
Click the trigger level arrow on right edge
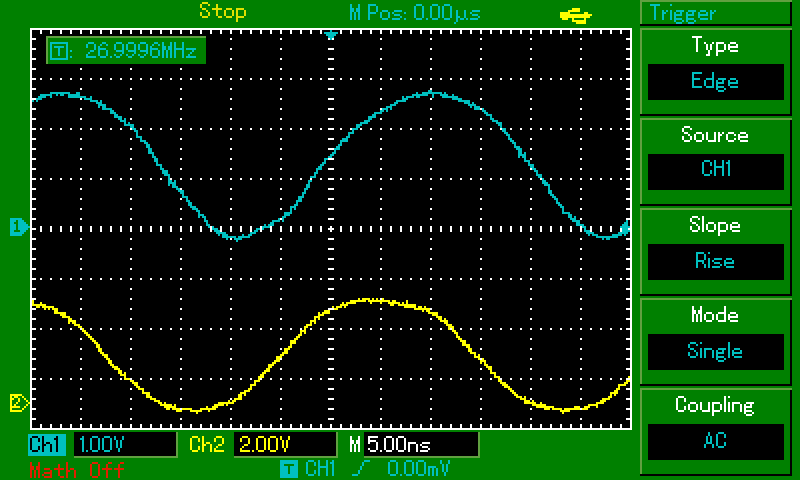coord(627,228)
